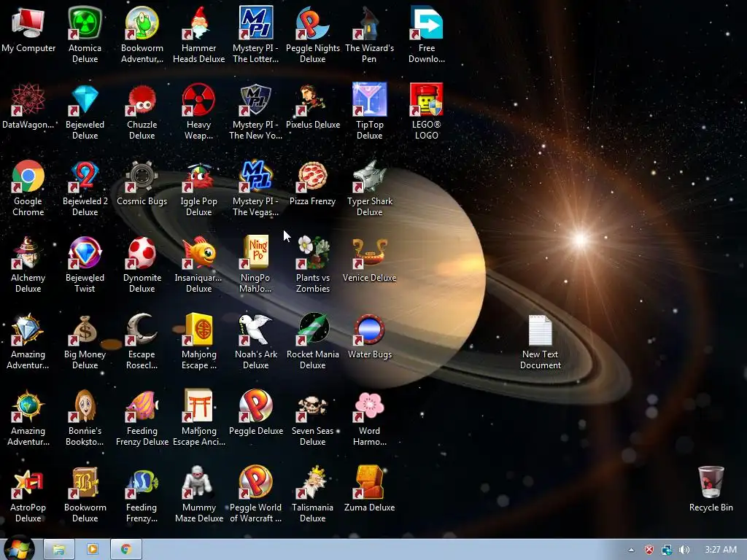
Task: Click the network status tray icon
Action: pos(667,550)
